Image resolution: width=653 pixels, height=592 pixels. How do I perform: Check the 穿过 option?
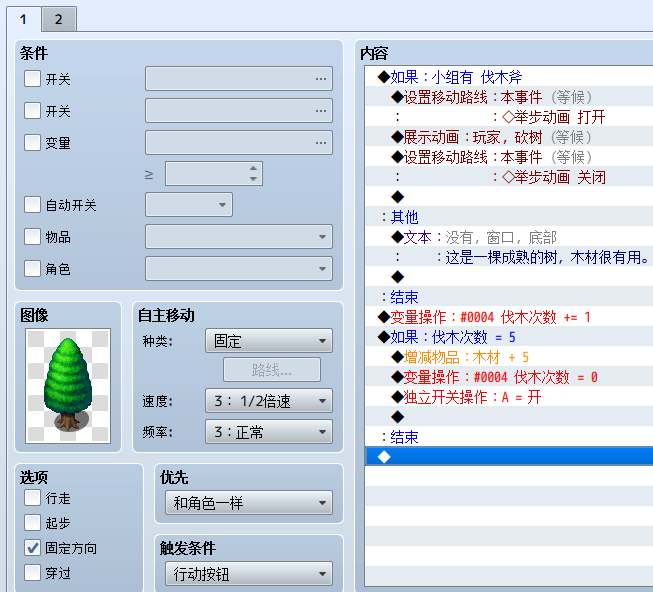pos(32,573)
